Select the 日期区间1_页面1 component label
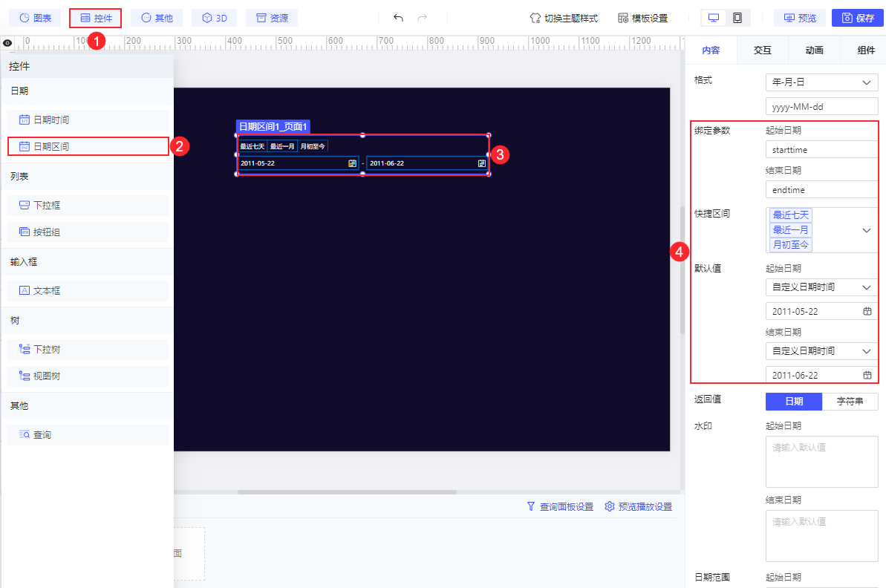Viewport: 886px width, 588px height. point(273,126)
